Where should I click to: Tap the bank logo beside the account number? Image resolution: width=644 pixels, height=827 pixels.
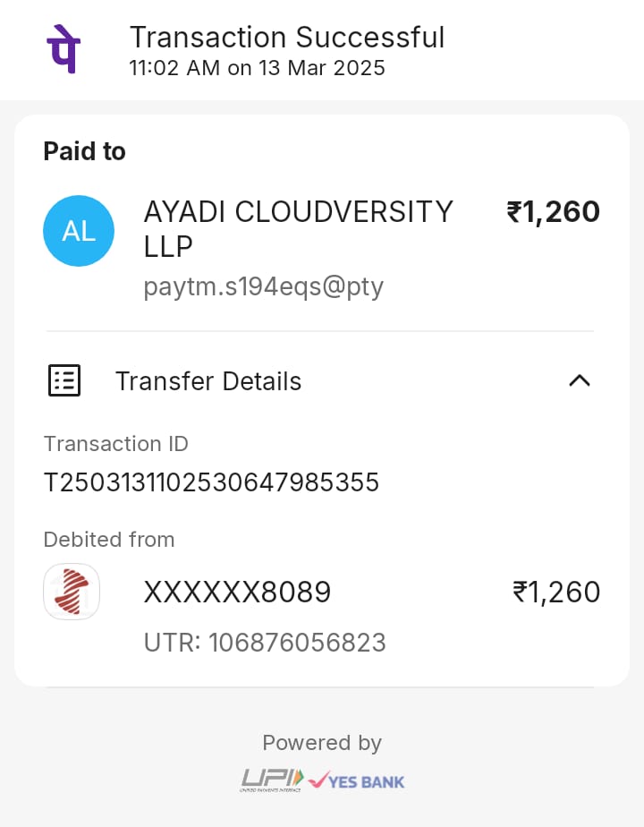(72, 592)
